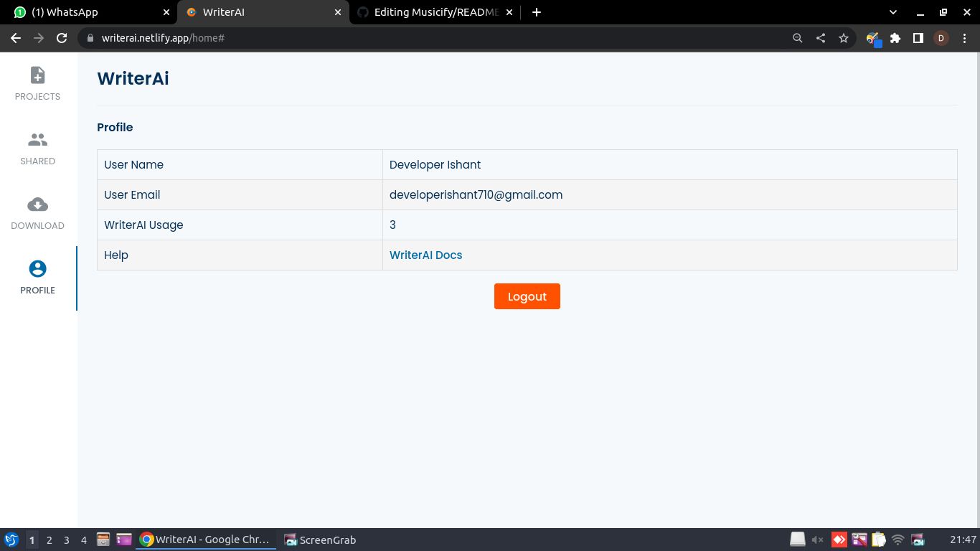This screenshot has width=980, height=551.
Task: Click the Profile section heading
Action: 115,127
